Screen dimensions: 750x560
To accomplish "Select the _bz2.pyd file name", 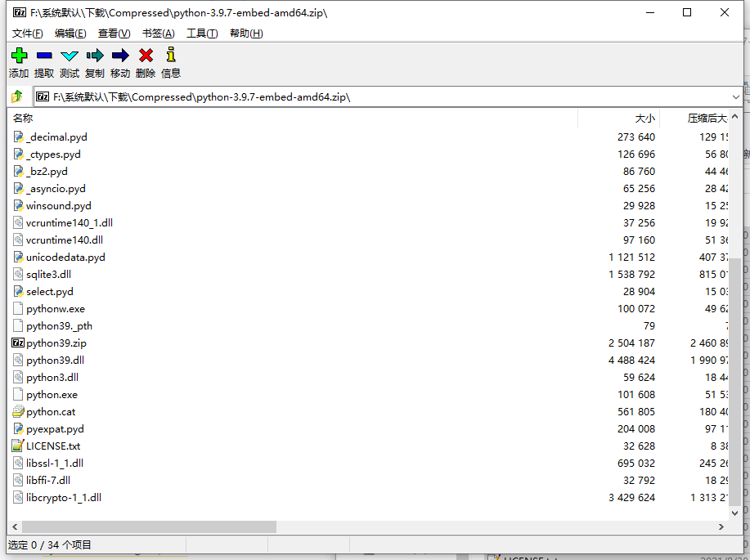I will pos(47,171).
